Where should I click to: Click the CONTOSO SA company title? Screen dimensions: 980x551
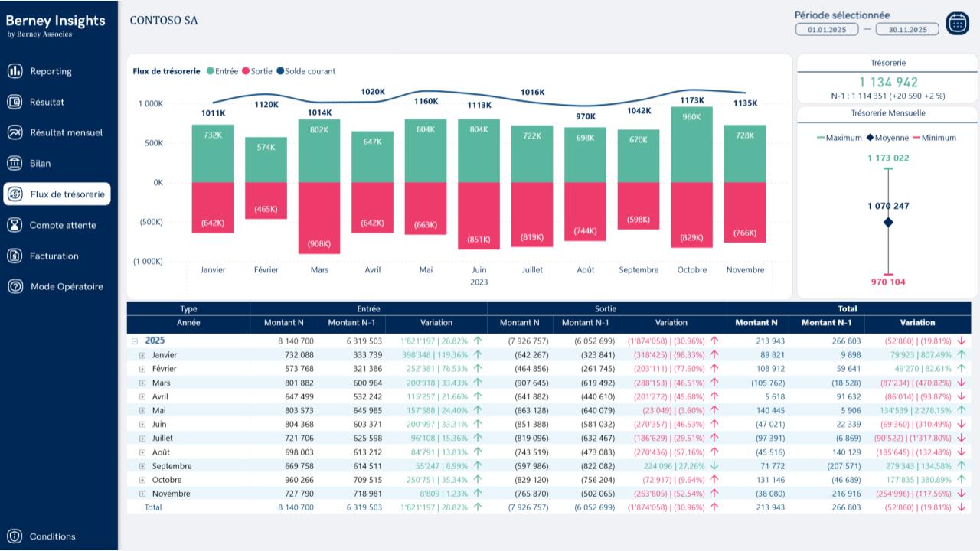(164, 21)
